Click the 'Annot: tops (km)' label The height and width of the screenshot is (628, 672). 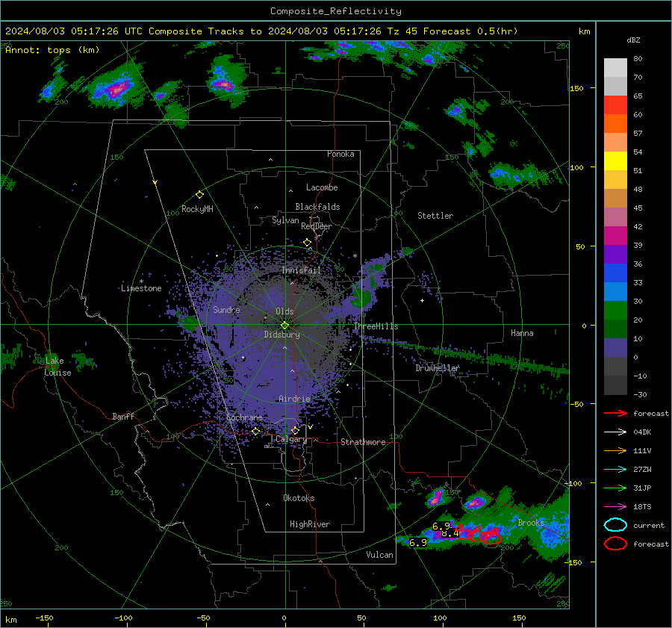click(x=52, y=50)
